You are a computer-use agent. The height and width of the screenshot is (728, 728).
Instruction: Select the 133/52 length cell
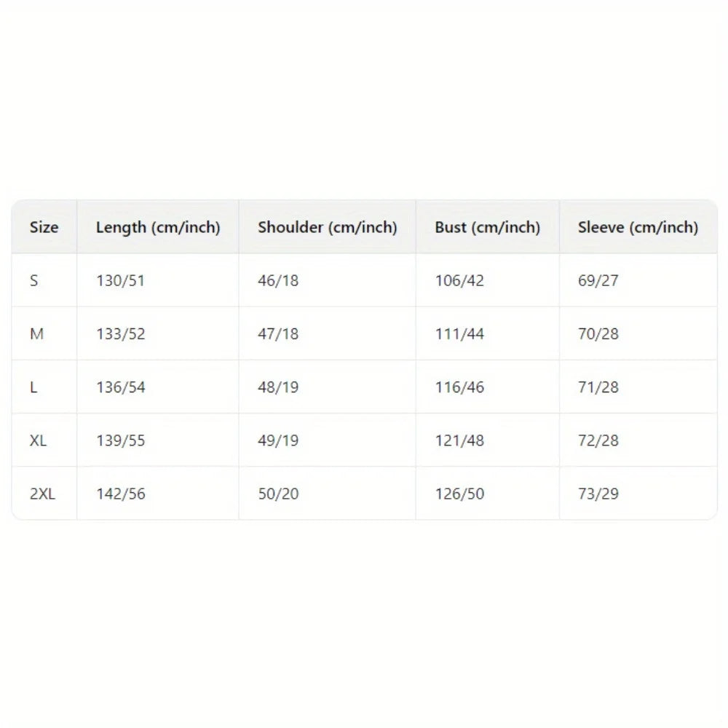pos(120,334)
